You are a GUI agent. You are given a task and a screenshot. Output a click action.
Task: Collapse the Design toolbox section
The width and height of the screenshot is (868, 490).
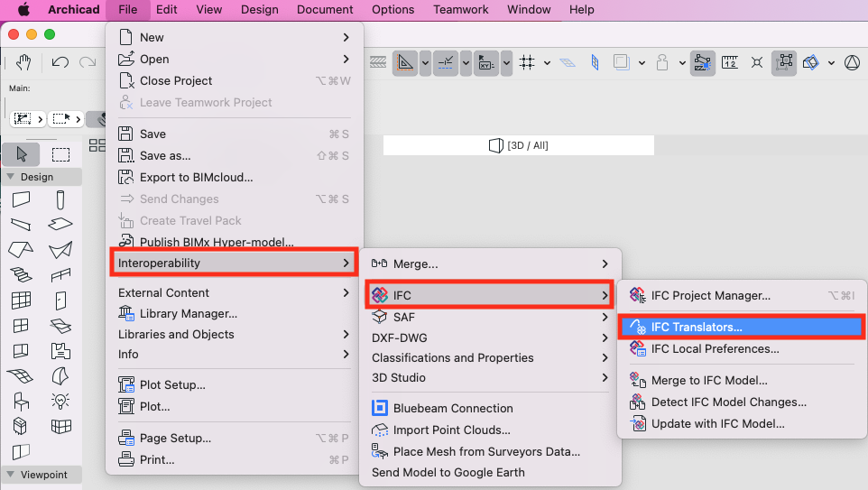click(x=11, y=177)
